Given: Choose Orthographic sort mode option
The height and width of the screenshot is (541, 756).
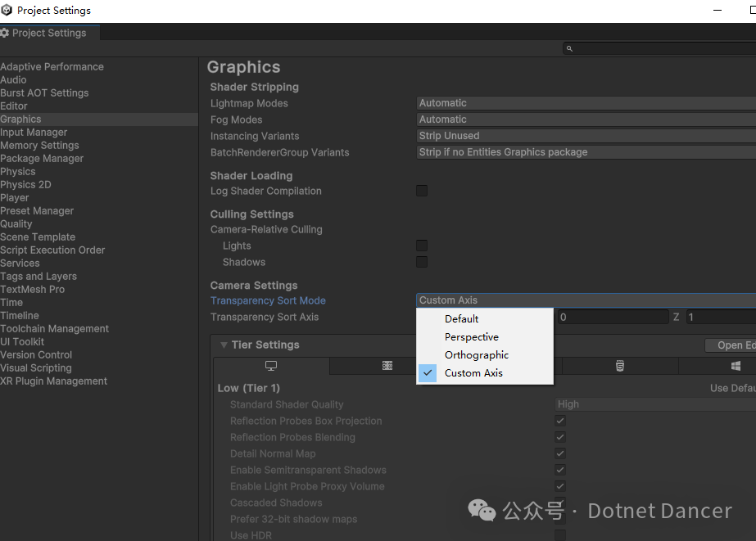Looking at the screenshot, I should click(485, 355).
